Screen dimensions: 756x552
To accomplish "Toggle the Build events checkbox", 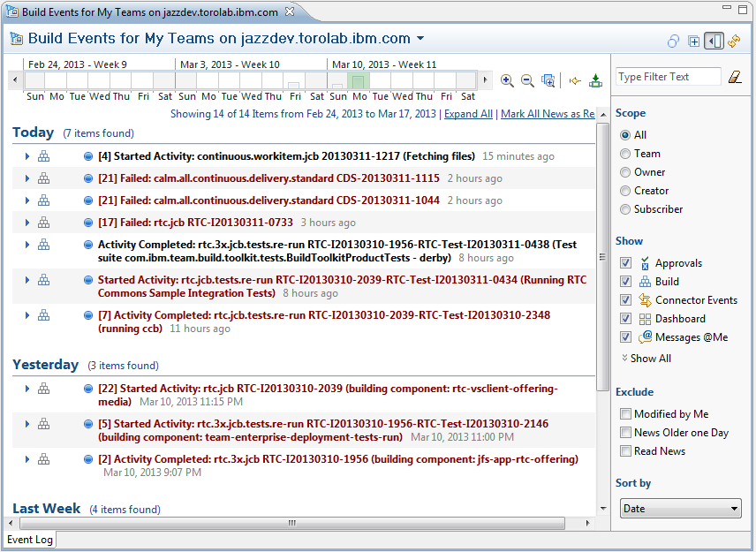I will coord(625,282).
